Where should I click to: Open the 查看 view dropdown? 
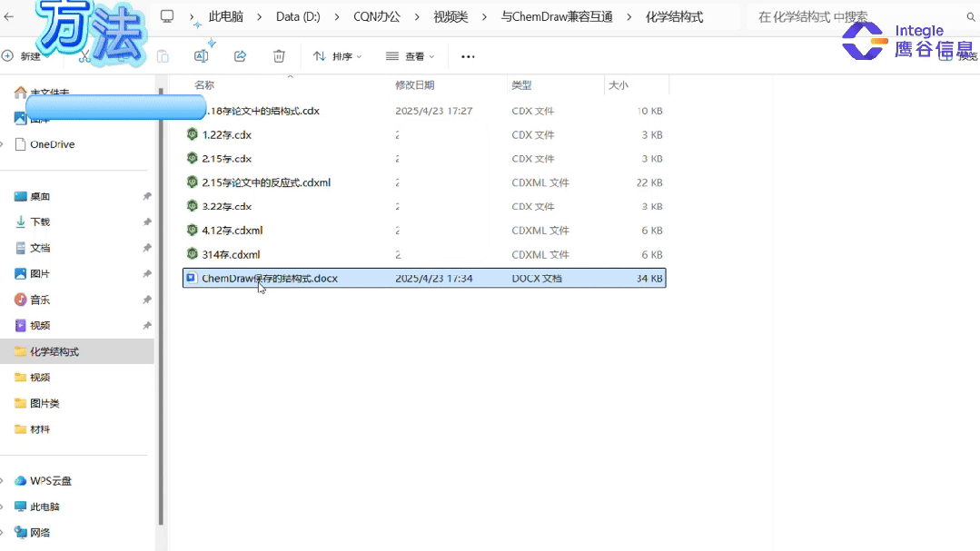tap(411, 56)
